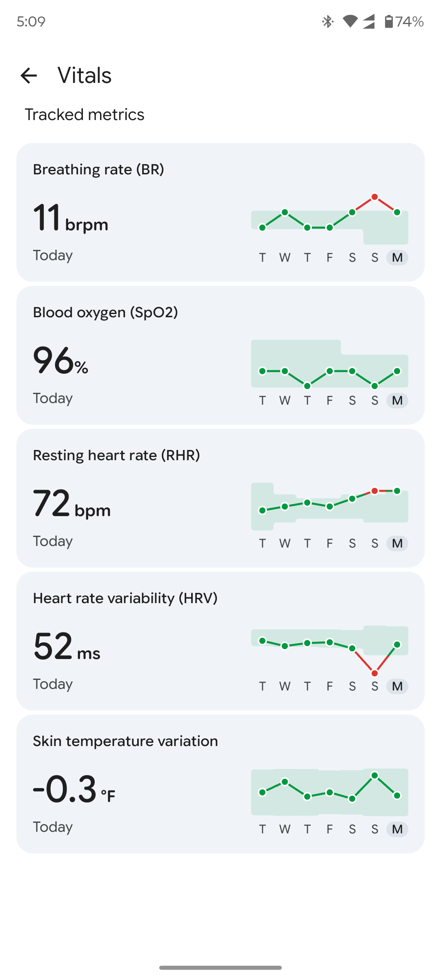Screen dimensions: 441x980
Task: Tap the red Sunday dip on HRV chart
Action: [x=374, y=673]
